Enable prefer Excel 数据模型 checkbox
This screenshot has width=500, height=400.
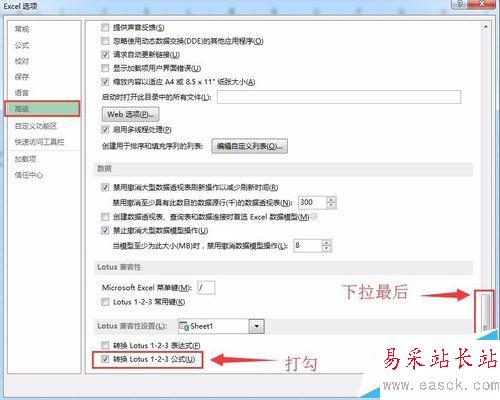pos(105,217)
